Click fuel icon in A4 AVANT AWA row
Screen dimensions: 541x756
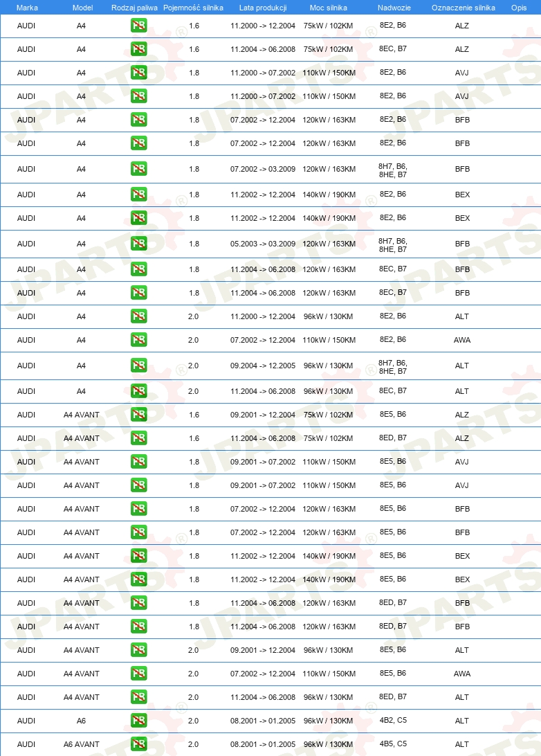click(139, 674)
